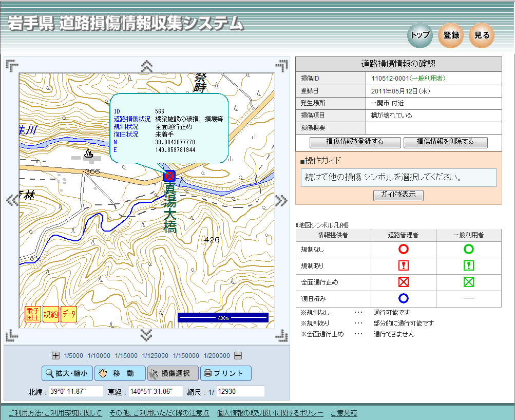Screen dimensions: 515x420
Task: Pan map to upper-right corner arrow
Action: point(282,66)
